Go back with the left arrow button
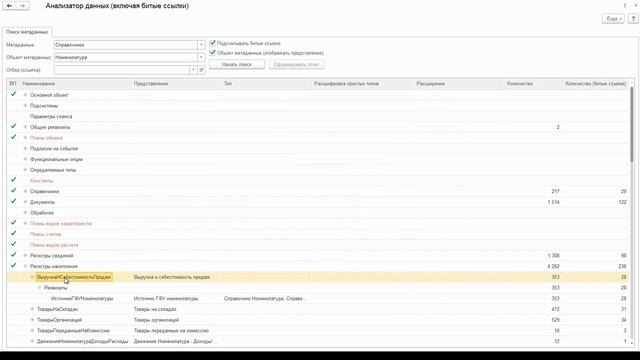 [x=9, y=6]
